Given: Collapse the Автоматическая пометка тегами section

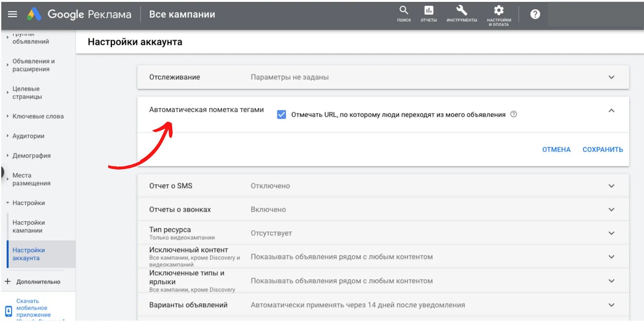Looking at the screenshot, I should (x=611, y=110).
